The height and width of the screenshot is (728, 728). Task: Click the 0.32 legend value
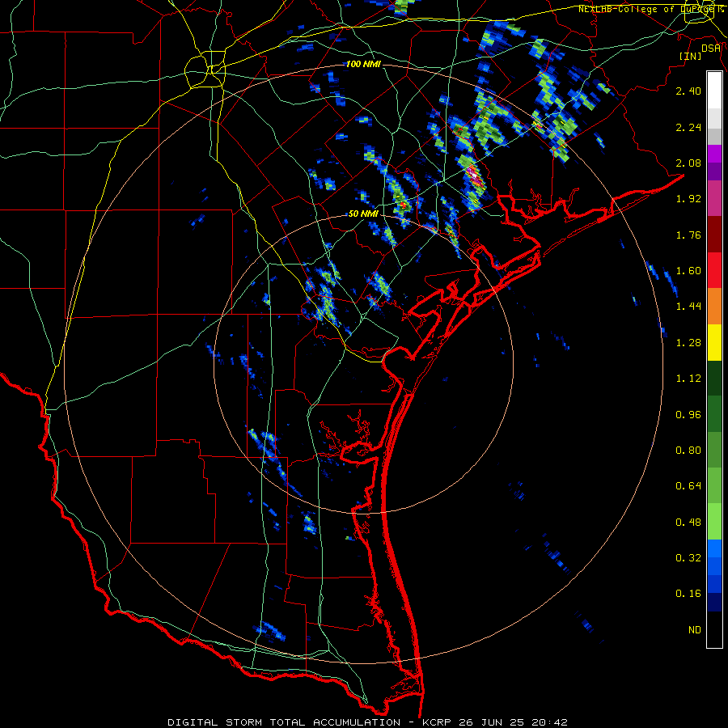click(x=688, y=558)
